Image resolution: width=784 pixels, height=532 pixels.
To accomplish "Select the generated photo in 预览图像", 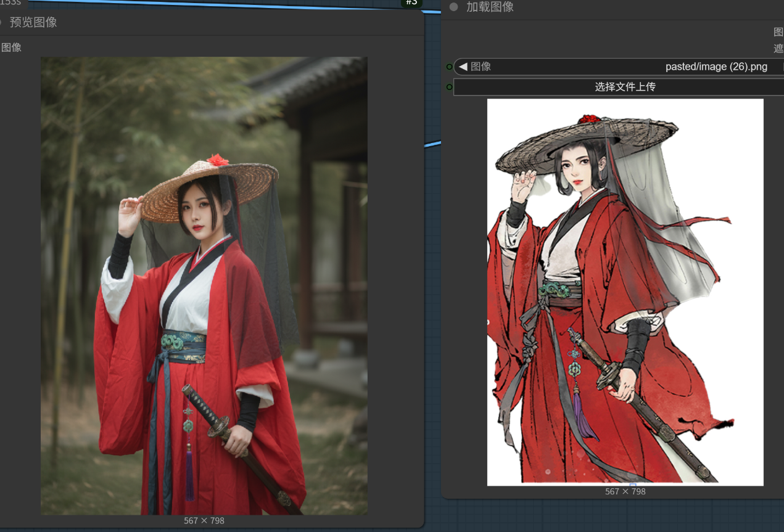I will pyautogui.click(x=204, y=285).
